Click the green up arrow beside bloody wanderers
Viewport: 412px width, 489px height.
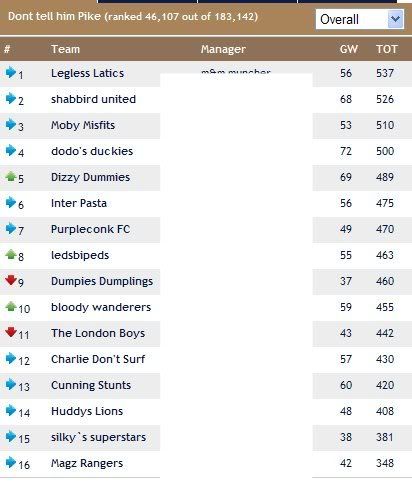coord(11,306)
